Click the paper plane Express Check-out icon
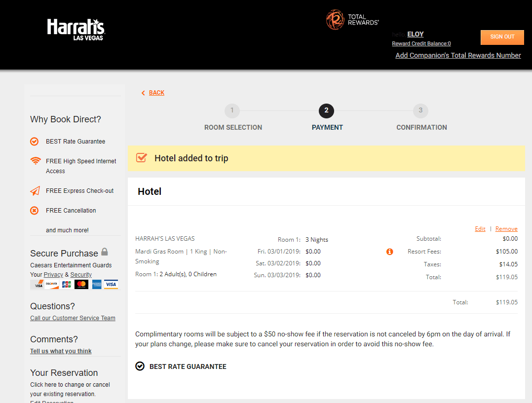The width and height of the screenshot is (532, 403). click(x=35, y=191)
